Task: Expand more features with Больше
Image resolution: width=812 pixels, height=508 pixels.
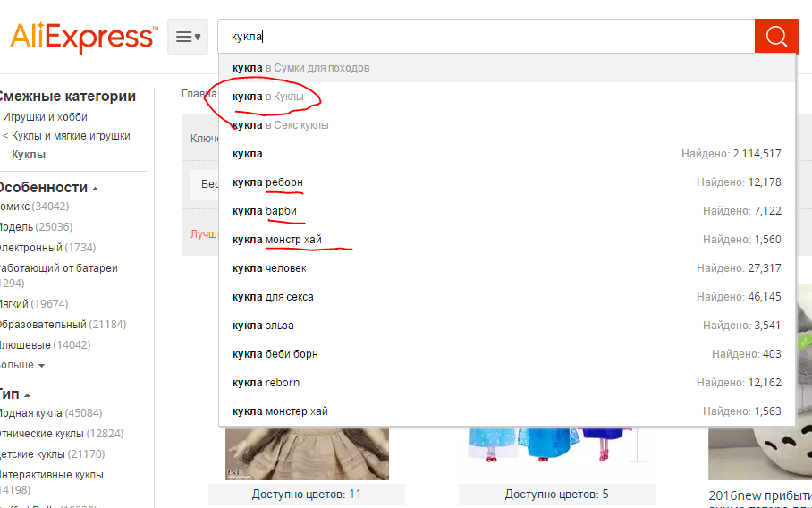Action: [x=22, y=365]
